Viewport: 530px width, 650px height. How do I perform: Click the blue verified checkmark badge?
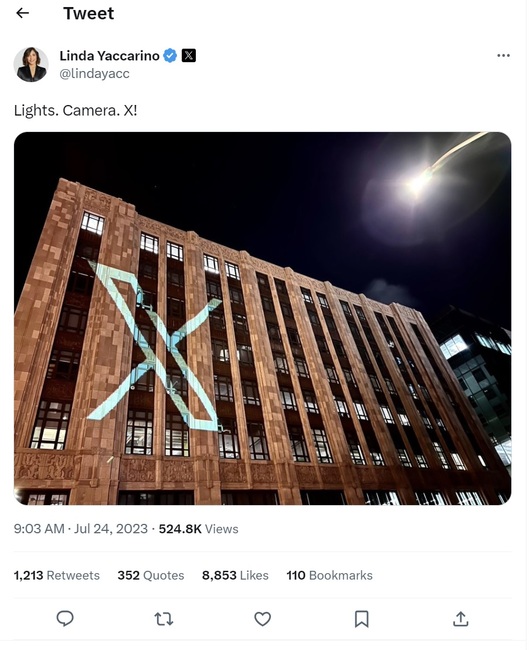click(x=170, y=55)
